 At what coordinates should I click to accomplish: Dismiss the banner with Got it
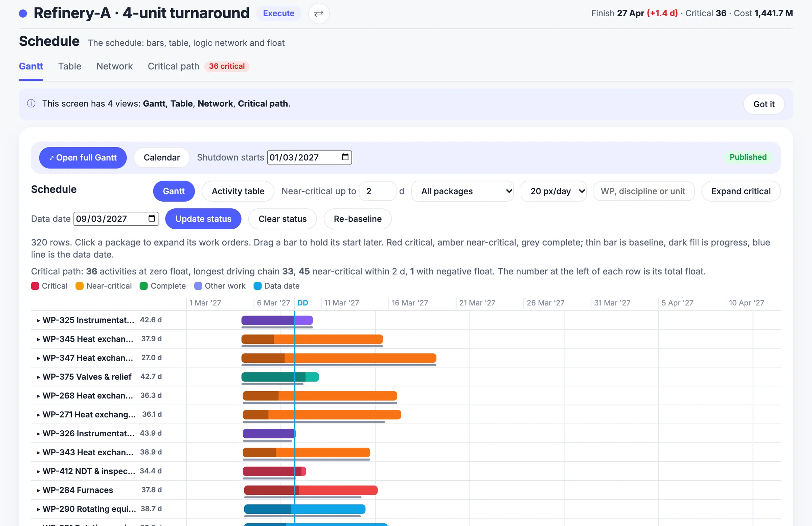[x=764, y=104]
